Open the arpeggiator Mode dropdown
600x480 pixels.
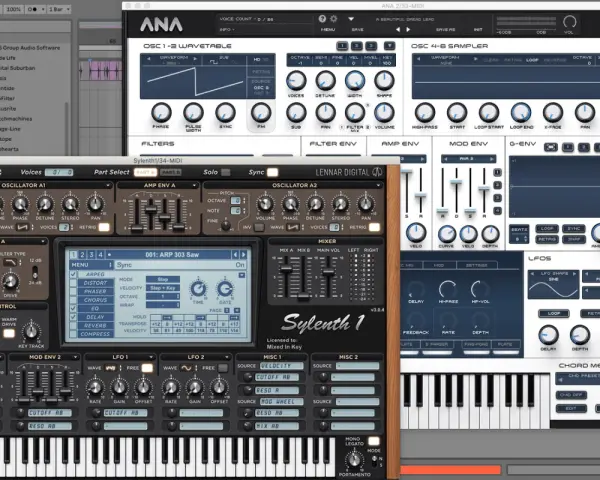pyautogui.click(x=163, y=279)
